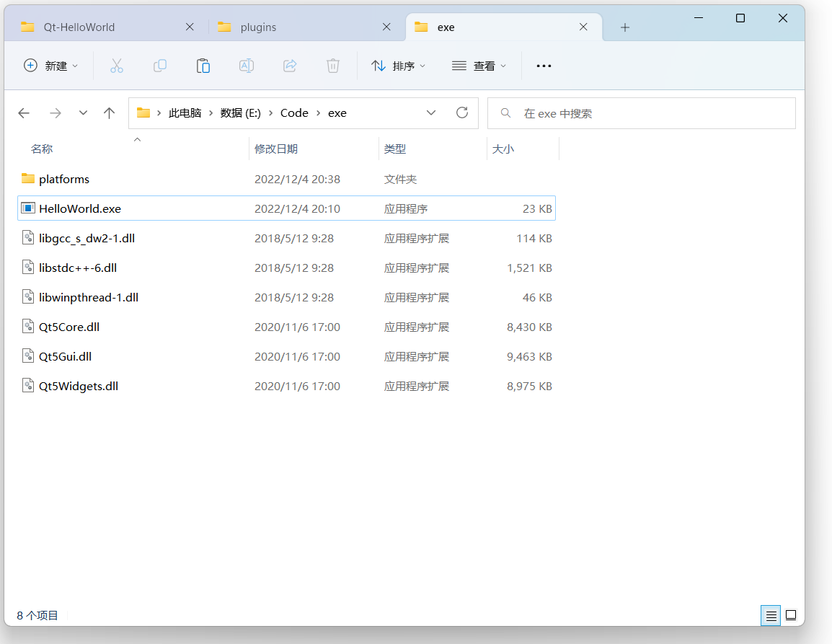
Task: Click the 9,463 KB size cell
Action: click(529, 357)
